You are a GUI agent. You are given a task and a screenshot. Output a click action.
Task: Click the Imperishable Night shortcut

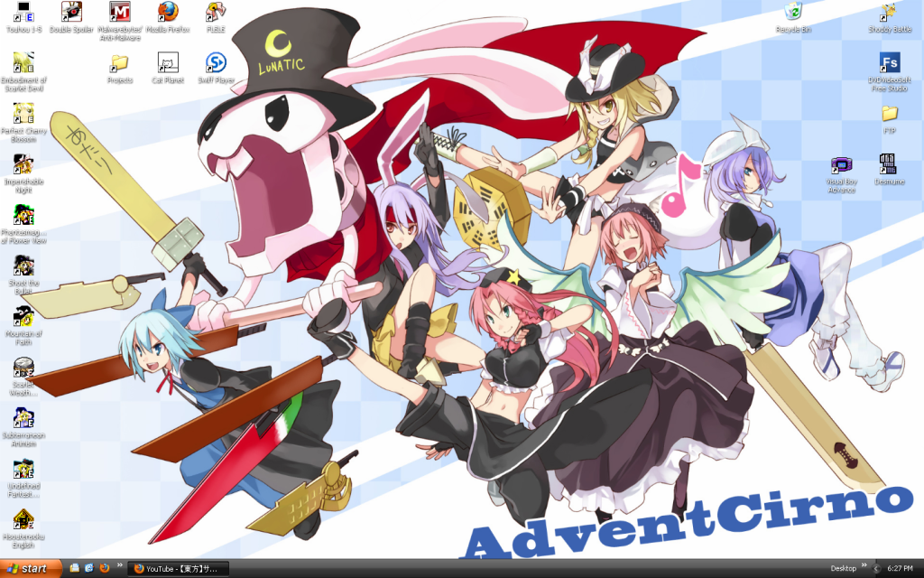click(x=23, y=173)
